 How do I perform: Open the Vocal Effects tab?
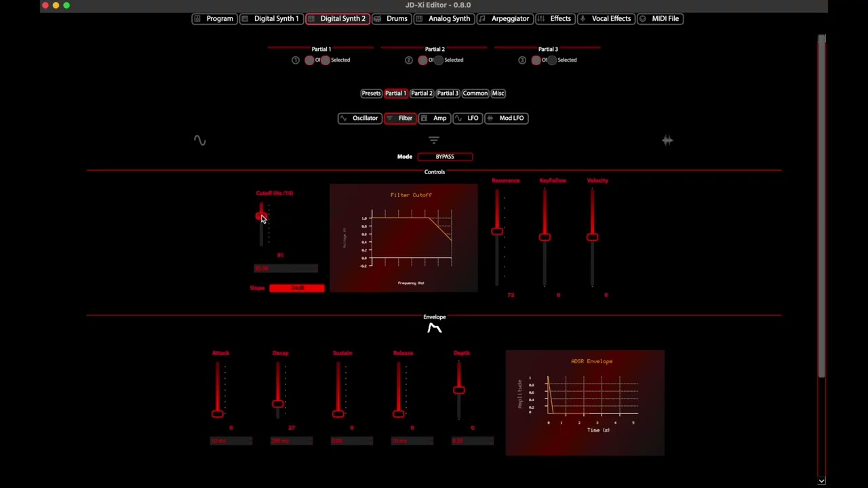click(x=606, y=19)
